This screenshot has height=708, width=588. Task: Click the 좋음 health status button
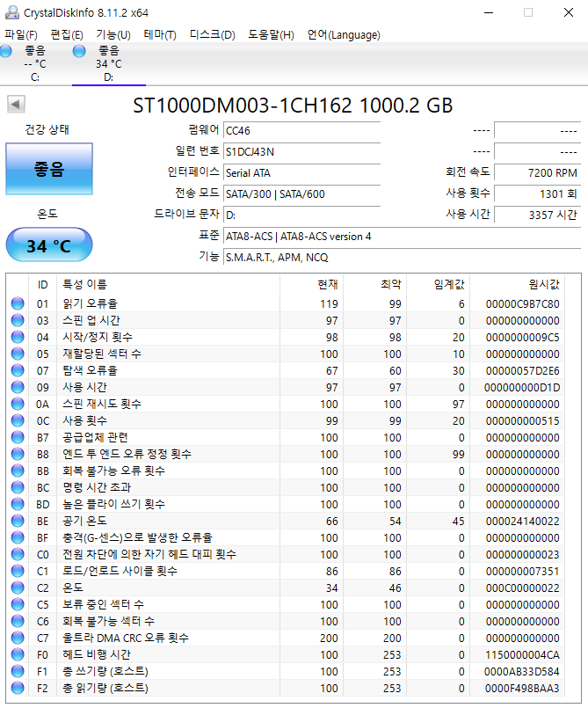point(49,169)
